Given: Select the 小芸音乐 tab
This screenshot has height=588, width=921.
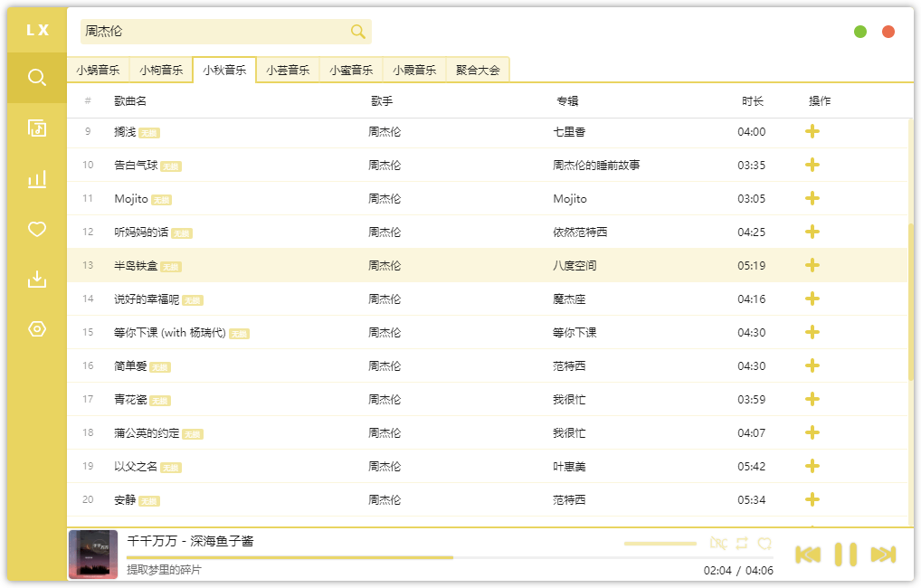Looking at the screenshot, I should click(288, 70).
